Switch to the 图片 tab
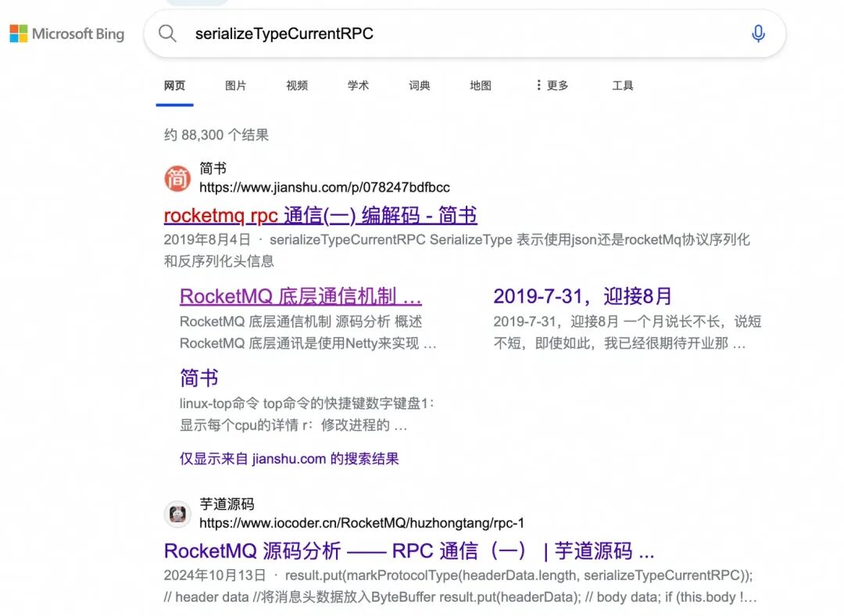The width and height of the screenshot is (844, 616). tap(236, 86)
